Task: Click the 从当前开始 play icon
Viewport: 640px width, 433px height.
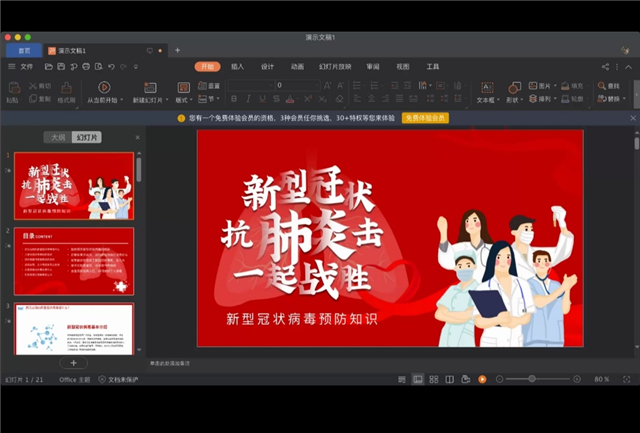Action: pos(104,87)
